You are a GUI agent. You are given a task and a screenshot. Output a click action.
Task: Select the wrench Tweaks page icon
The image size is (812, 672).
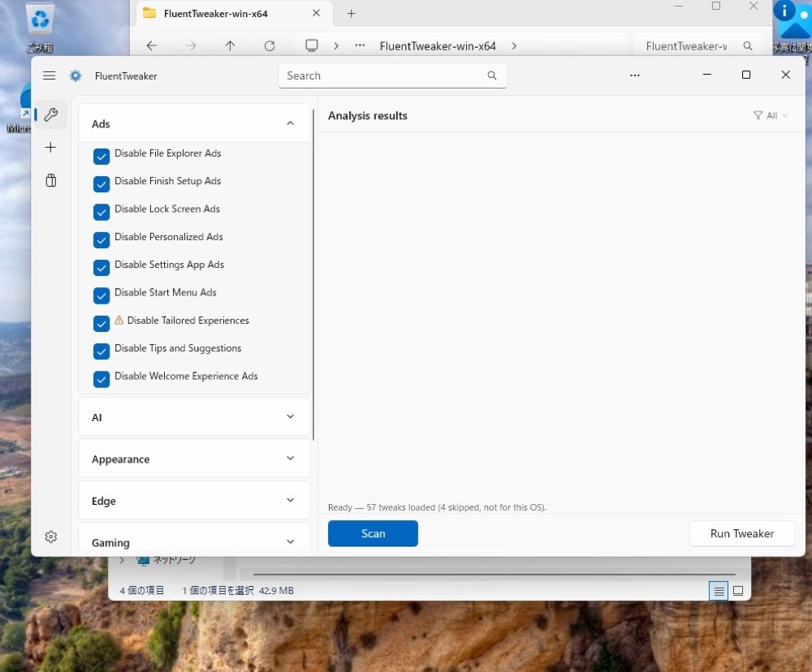[x=50, y=114]
